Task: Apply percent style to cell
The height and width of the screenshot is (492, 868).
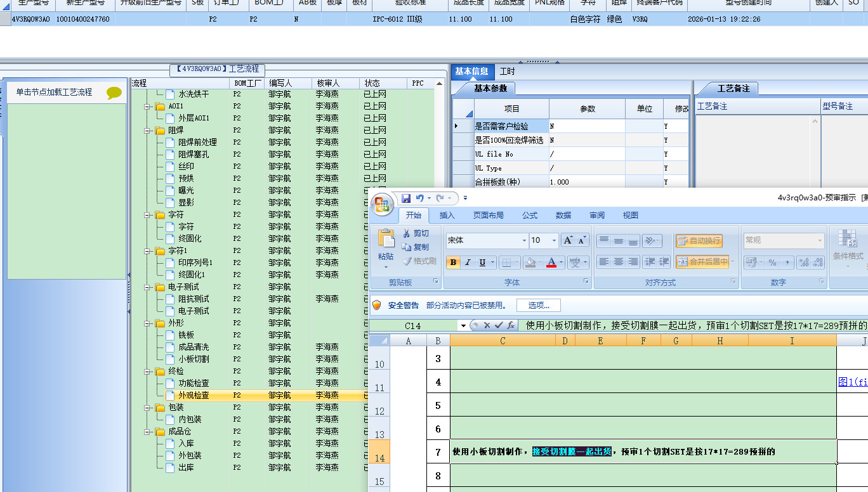Action: click(x=772, y=262)
